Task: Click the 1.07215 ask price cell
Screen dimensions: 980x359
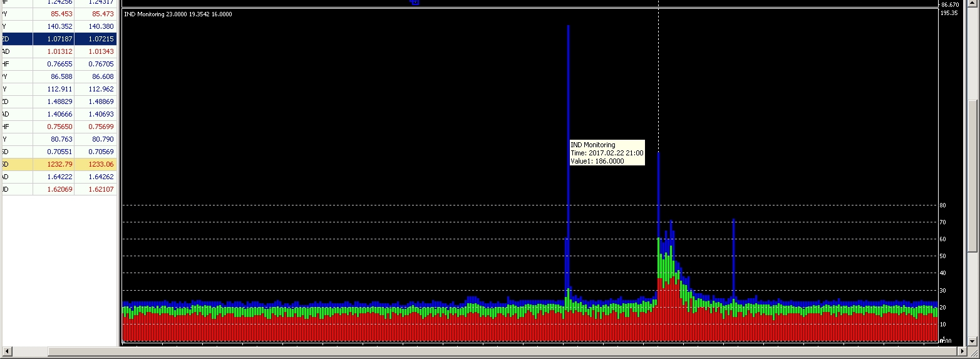Action: (96, 39)
